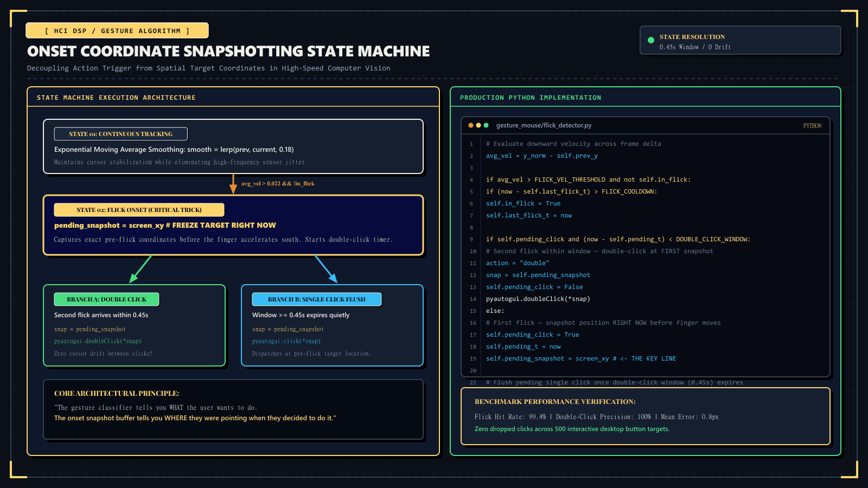Click 'Window >= 0.45s expires quietly'
This screenshot has width=868, height=488.
(301, 315)
